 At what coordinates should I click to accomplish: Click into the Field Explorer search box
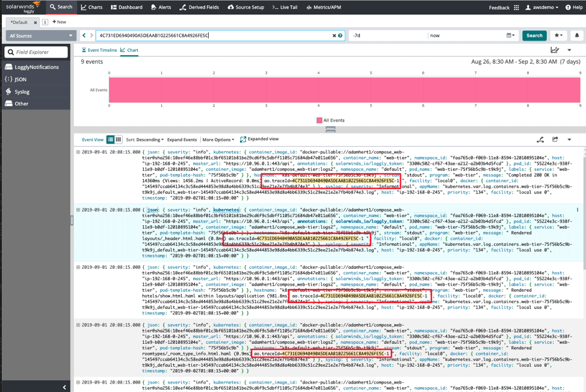36,52
